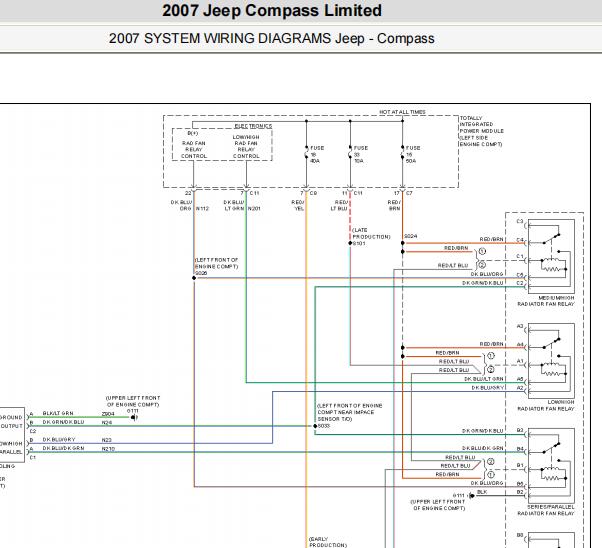Image resolution: width=602 pixels, height=548 pixels.
Task: Click connector label 'C9'
Action: [313, 193]
